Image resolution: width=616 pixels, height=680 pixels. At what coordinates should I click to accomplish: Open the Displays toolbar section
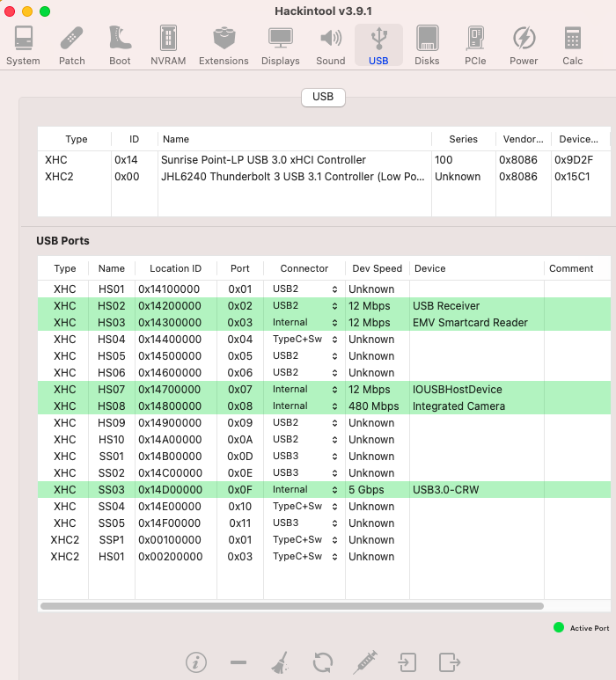(280, 45)
